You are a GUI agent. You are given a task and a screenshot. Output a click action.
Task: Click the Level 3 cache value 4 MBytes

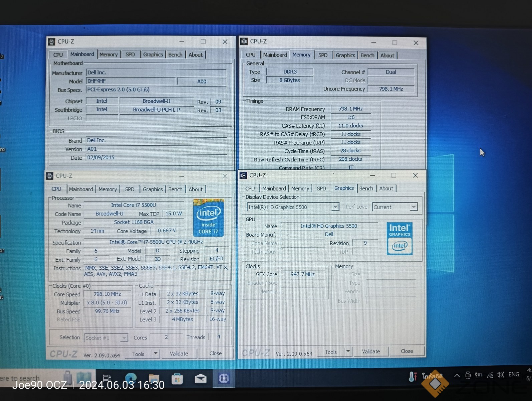point(183,319)
